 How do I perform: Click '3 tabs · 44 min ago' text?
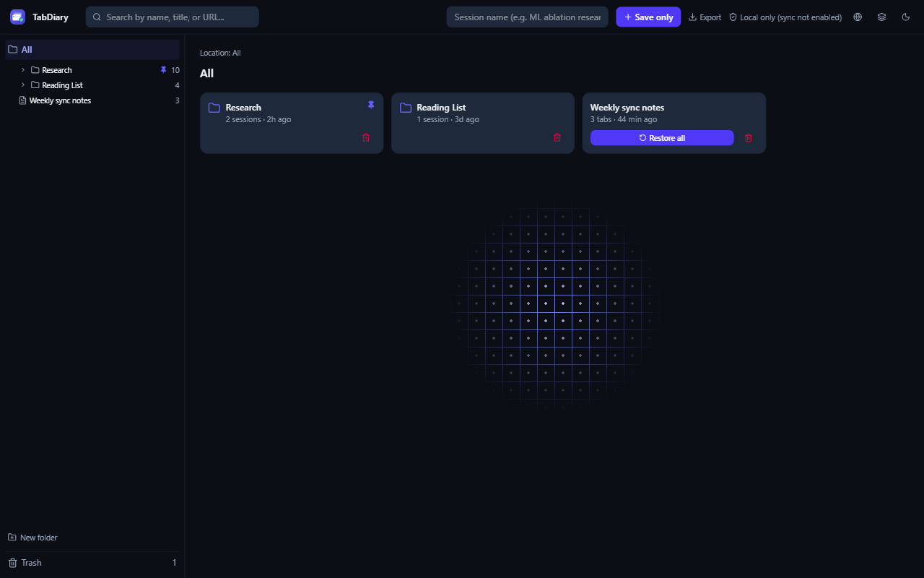point(624,119)
